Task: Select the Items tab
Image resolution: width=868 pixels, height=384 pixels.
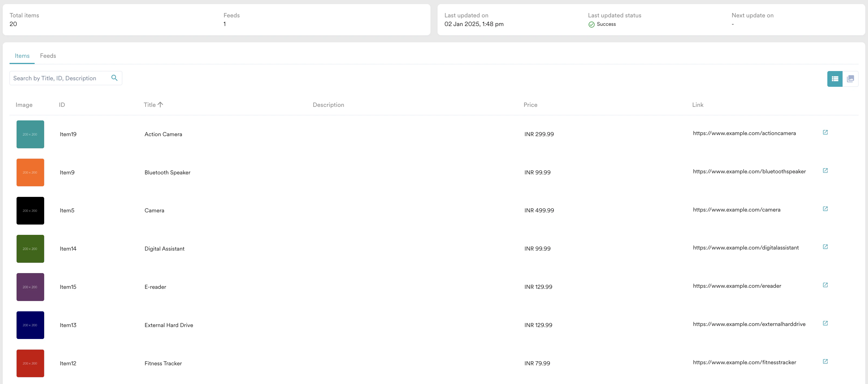Action: [x=22, y=56]
